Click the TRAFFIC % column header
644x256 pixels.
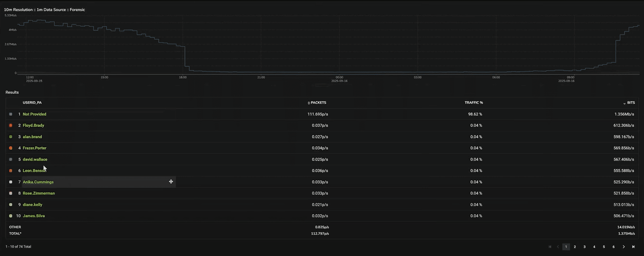pos(473,103)
